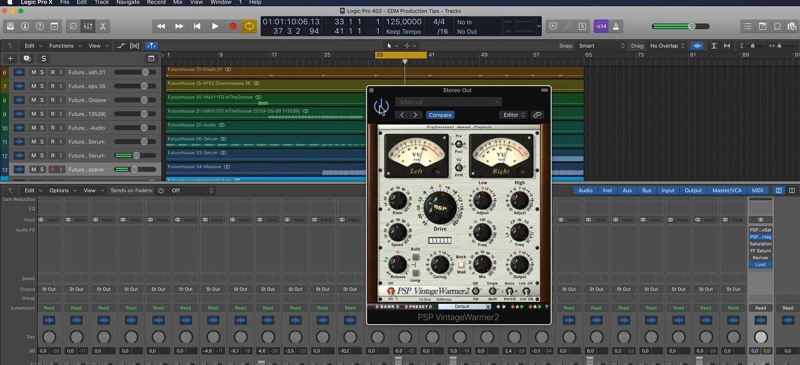Toggle the purple Count-in button
The width and height of the screenshot is (800, 365).
[601, 26]
